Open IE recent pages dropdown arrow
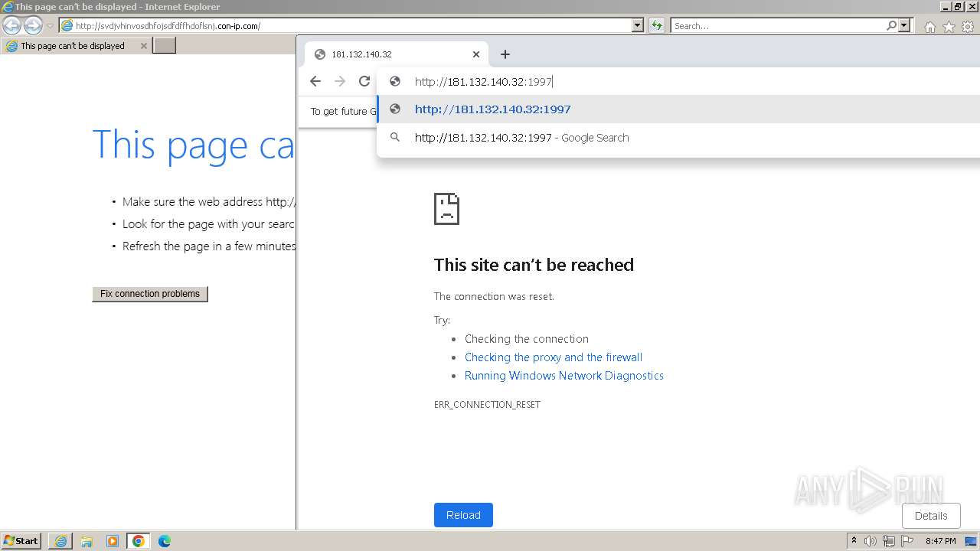This screenshot has height=551, width=980. [x=50, y=26]
